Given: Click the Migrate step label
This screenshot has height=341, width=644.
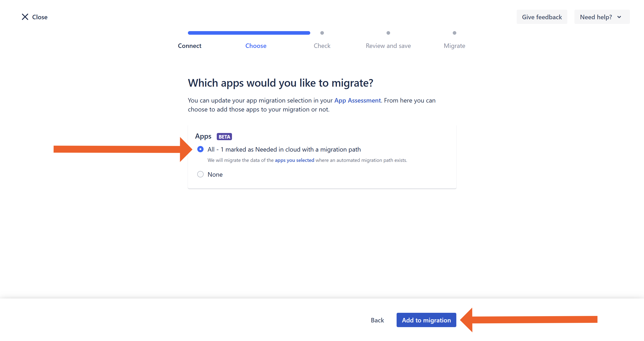Looking at the screenshot, I should point(454,46).
